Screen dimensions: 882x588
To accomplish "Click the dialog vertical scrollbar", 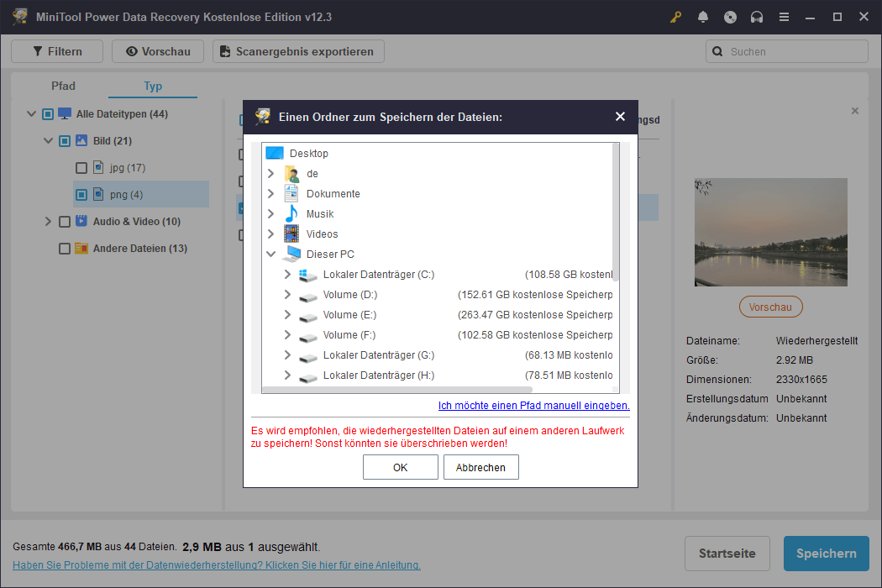I will pyautogui.click(x=616, y=213).
